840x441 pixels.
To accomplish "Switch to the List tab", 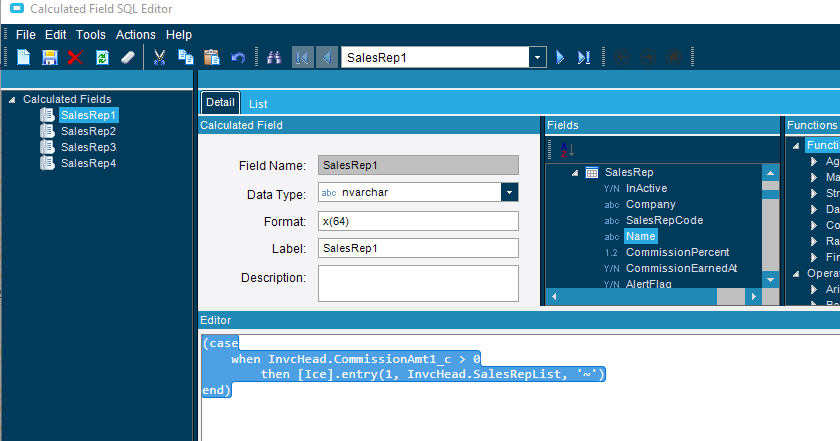I will [x=258, y=104].
